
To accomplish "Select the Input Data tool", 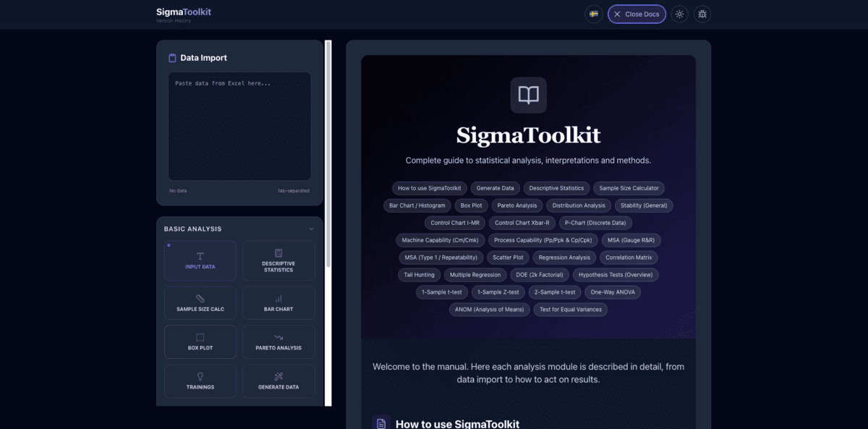I will 200,260.
